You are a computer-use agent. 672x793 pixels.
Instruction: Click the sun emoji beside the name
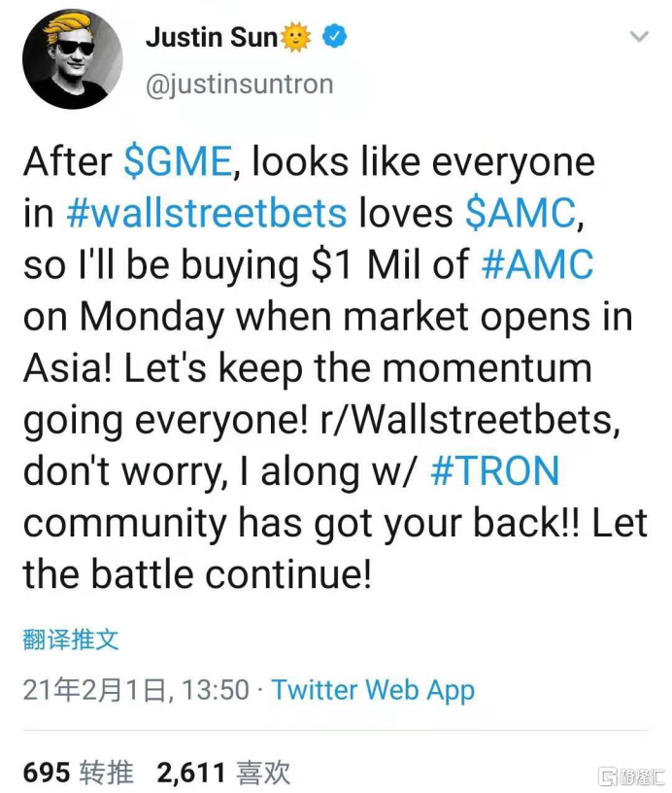coord(296,38)
